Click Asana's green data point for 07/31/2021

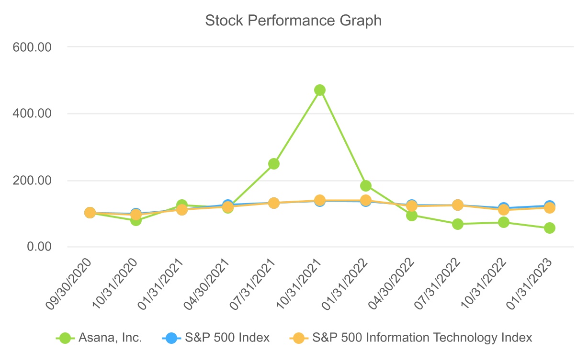click(274, 164)
